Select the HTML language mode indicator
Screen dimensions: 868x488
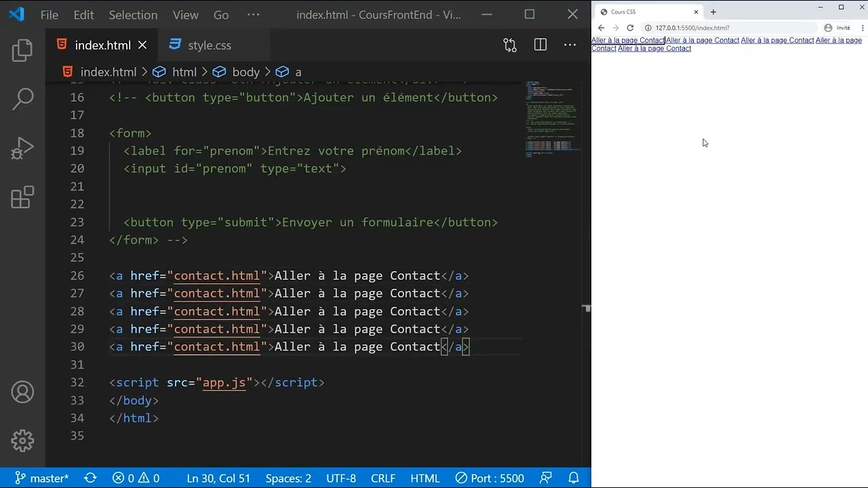tap(425, 478)
